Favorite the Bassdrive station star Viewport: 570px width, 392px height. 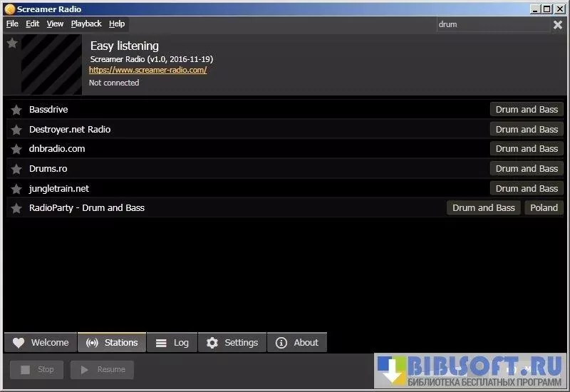16,110
